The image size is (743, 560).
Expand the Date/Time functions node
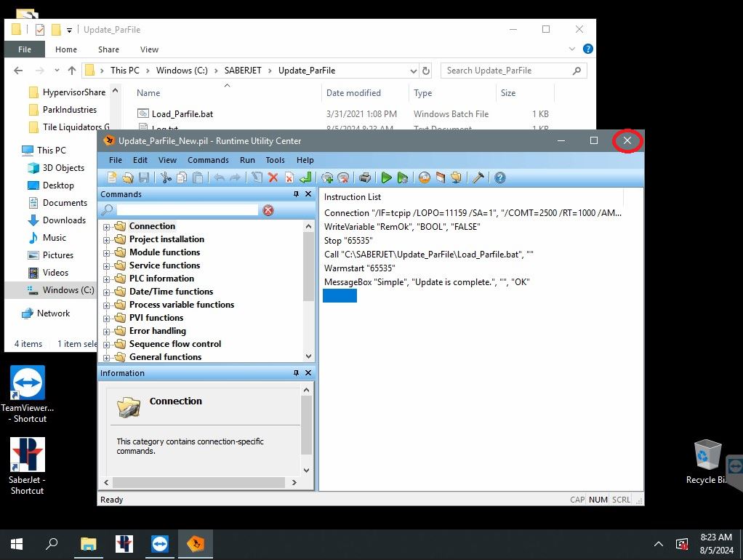[106, 292]
